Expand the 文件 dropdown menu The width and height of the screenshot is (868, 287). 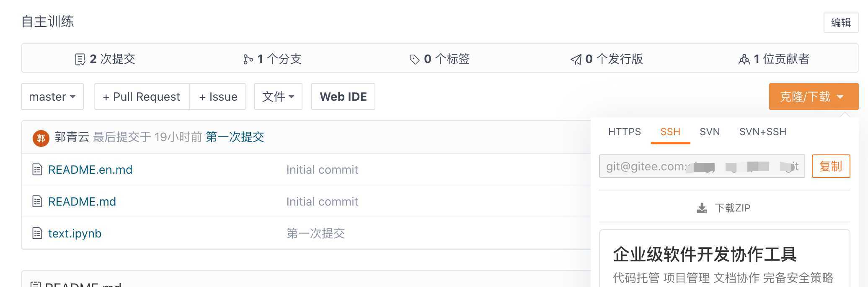[x=278, y=97]
